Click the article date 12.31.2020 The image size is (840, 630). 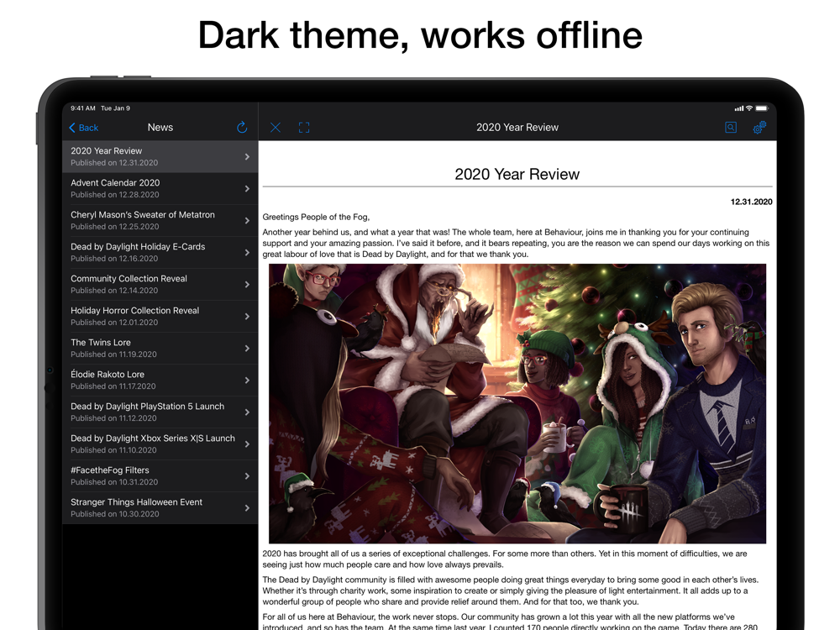click(751, 202)
